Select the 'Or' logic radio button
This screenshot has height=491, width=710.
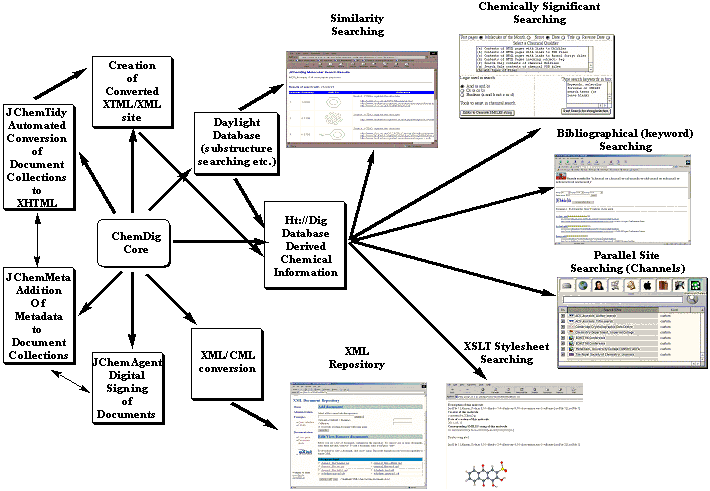click(x=462, y=91)
